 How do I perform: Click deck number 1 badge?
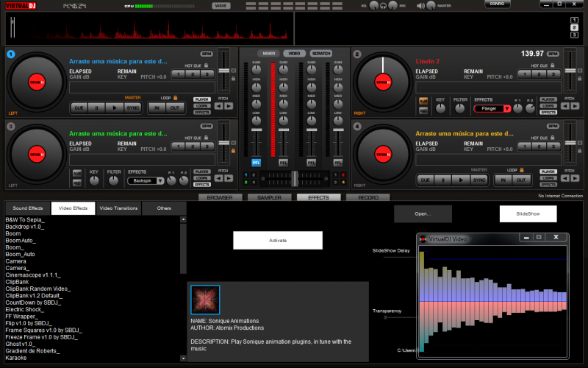coord(11,54)
